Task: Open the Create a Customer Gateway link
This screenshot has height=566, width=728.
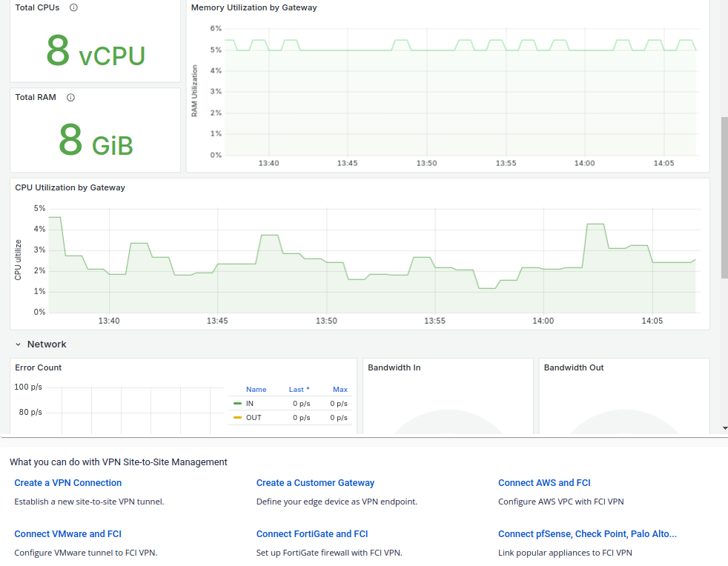Action: pos(315,483)
